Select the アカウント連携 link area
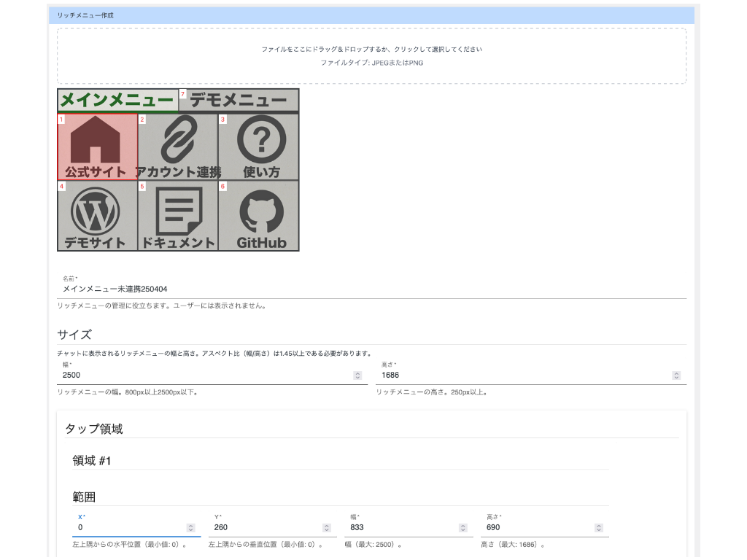Screen dimensions: 747x560 (x=178, y=147)
